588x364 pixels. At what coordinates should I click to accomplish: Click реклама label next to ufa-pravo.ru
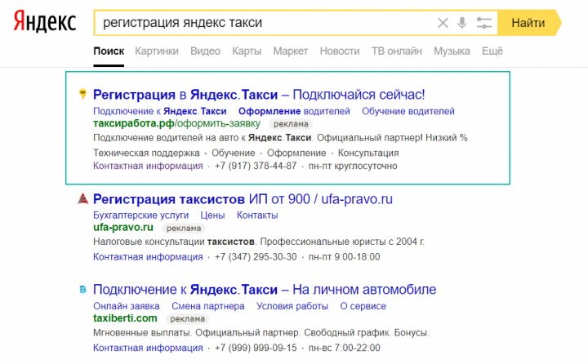click(x=184, y=228)
